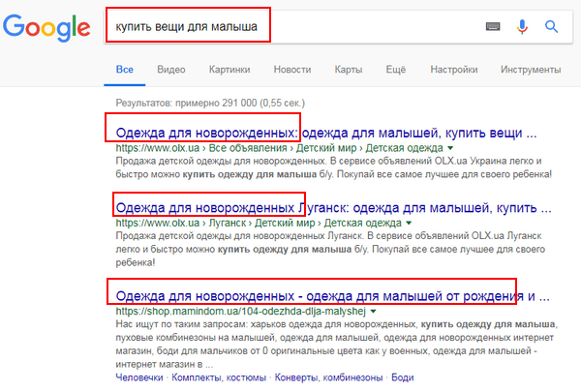Switch to the Картинки tab

(x=229, y=70)
